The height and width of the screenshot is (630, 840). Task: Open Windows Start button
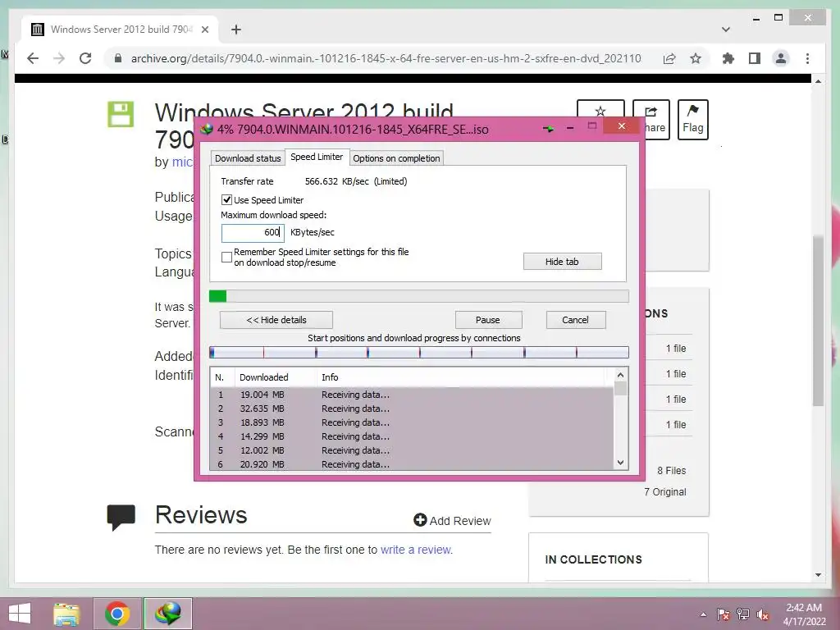click(x=20, y=614)
